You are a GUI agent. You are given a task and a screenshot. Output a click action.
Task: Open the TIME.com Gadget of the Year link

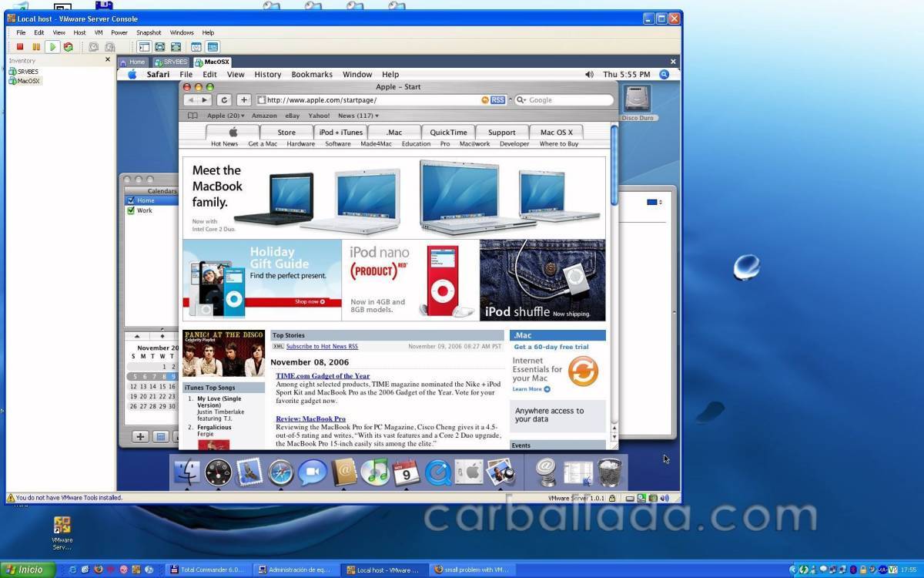[x=323, y=376]
